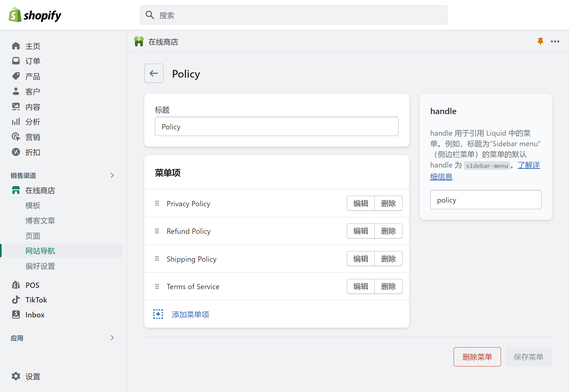This screenshot has width=569, height=392.
Task: Grab the Terms of Service drag handle
Action: (157, 287)
